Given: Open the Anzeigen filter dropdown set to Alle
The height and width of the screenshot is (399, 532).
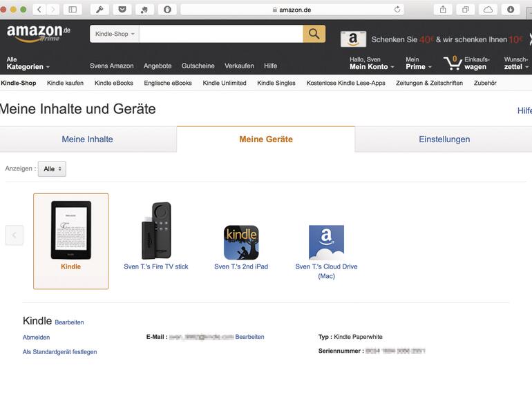Looking at the screenshot, I should click(x=52, y=169).
